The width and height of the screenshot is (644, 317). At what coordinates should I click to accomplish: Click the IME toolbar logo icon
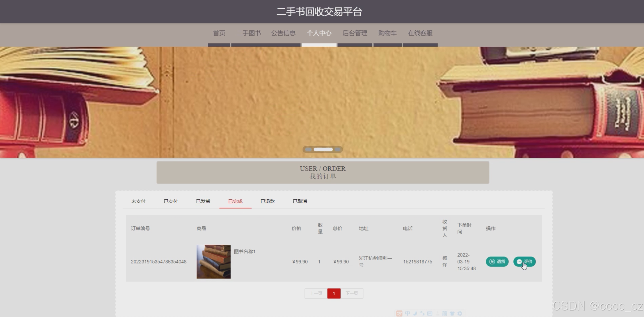[399, 313]
